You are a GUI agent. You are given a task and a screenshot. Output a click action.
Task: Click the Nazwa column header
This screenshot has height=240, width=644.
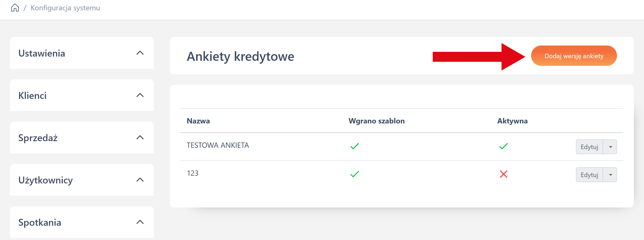[x=198, y=121]
